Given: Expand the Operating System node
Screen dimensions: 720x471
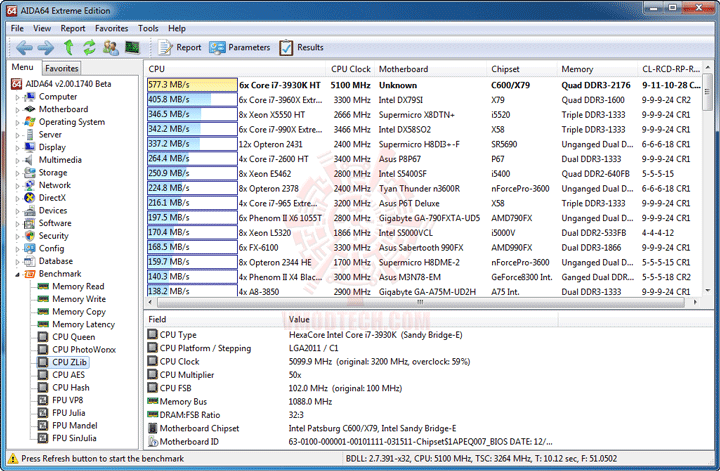Looking at the screenshot, I should coord(17,123).
